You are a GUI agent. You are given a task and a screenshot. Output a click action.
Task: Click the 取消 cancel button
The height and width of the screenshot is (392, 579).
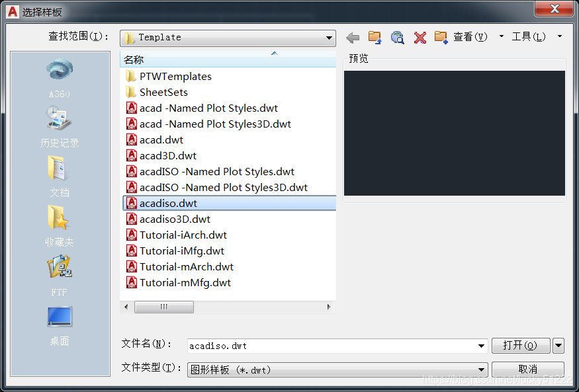[527, 369]
